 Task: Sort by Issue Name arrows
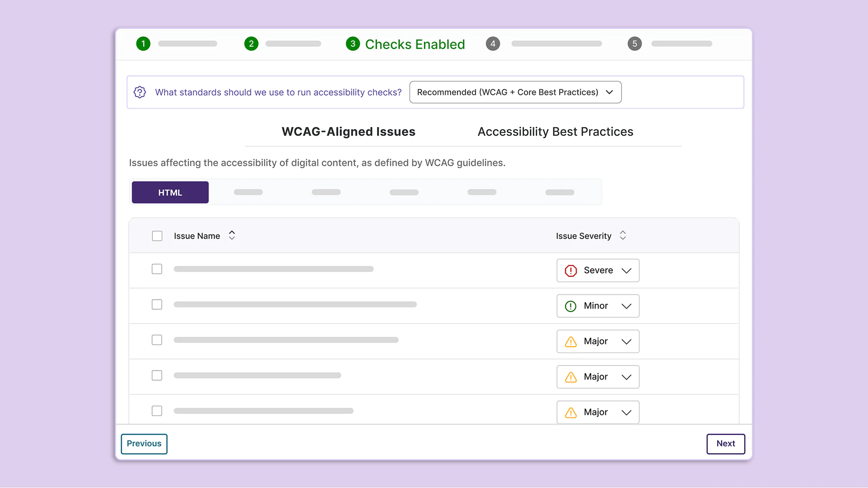(x=232, y=235)
